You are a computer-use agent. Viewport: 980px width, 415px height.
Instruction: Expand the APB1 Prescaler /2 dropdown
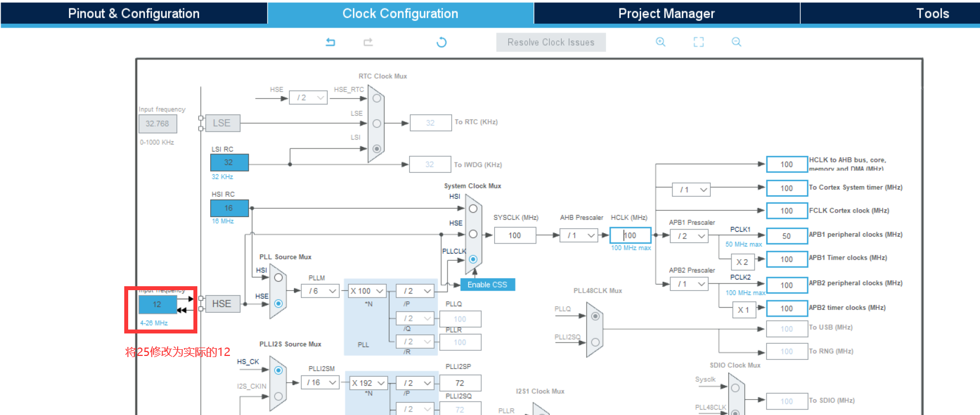click(x=691, y=236)
